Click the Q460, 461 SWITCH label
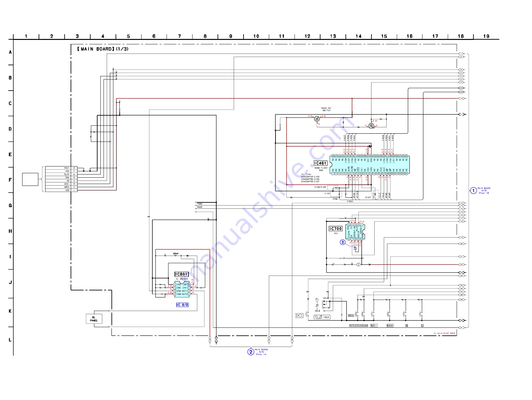Image resolution: width=532 pixels, height=400 pixels. 326,109
